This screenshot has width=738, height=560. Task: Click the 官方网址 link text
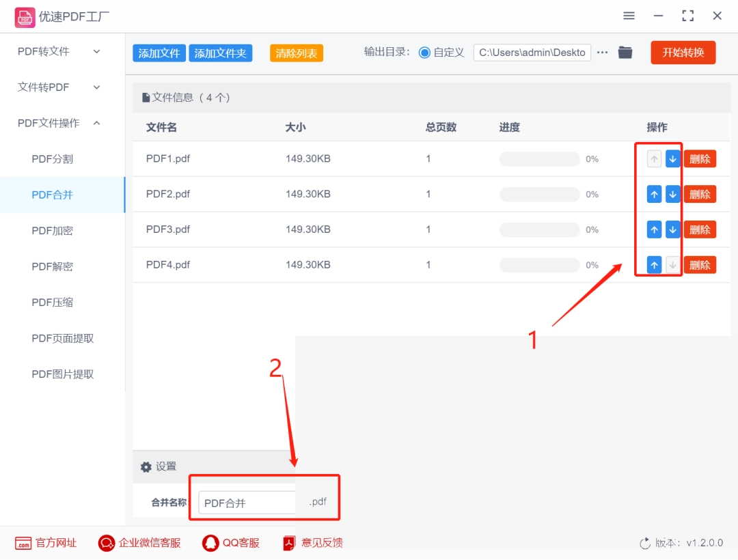(x=56, y=543)
